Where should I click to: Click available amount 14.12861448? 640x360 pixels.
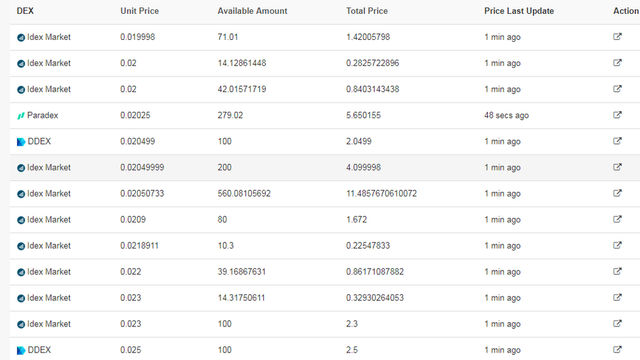point(242,63)
